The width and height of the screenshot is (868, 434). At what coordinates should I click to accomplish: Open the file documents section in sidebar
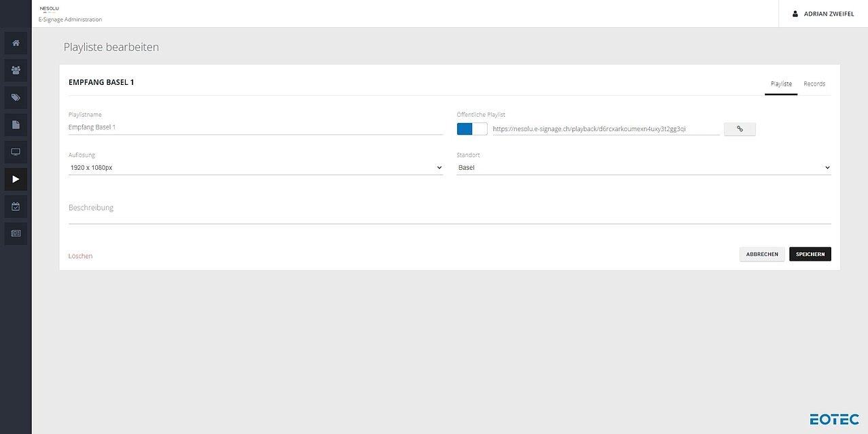[16, 124]
